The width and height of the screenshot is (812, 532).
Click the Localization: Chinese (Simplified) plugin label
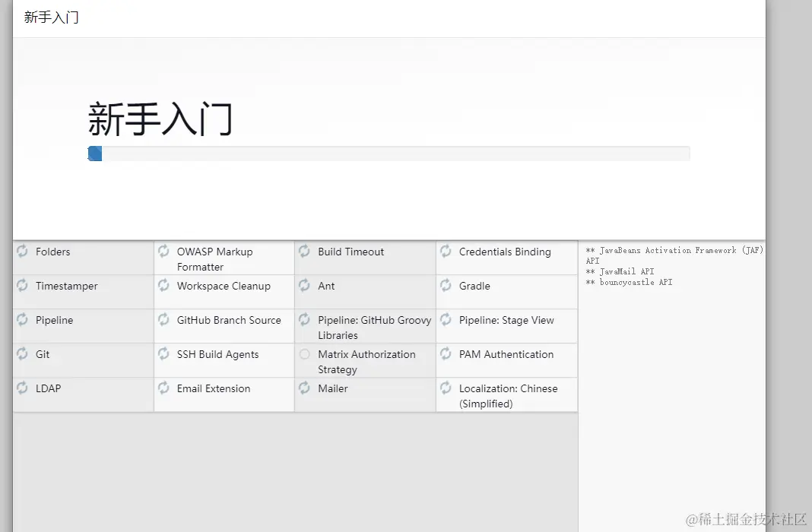(x=508, y=396)
